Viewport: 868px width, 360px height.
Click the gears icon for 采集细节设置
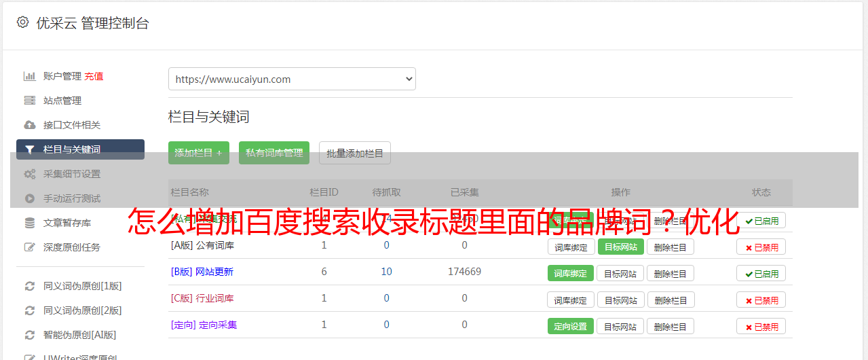(29, 174)
